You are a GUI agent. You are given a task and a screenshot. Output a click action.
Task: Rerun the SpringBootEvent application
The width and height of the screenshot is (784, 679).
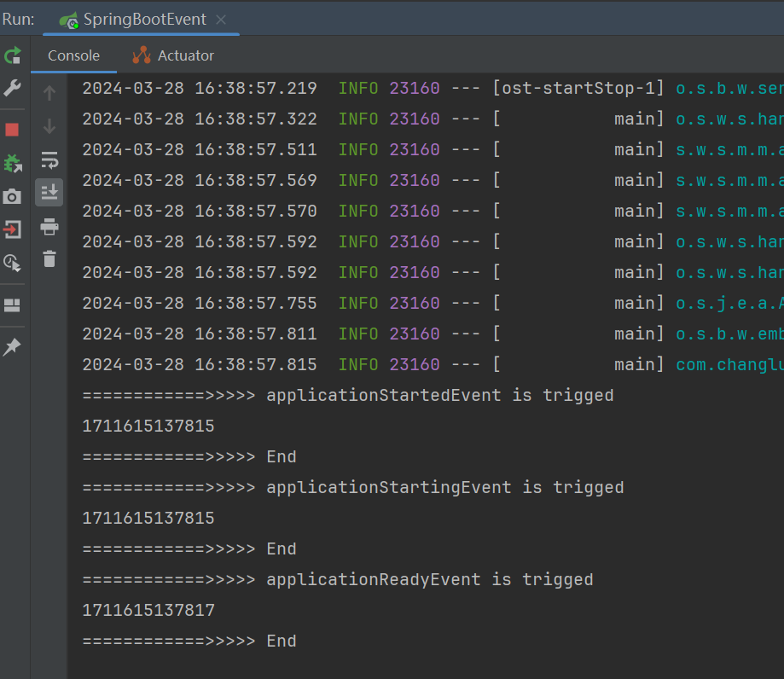pos(13,55)
